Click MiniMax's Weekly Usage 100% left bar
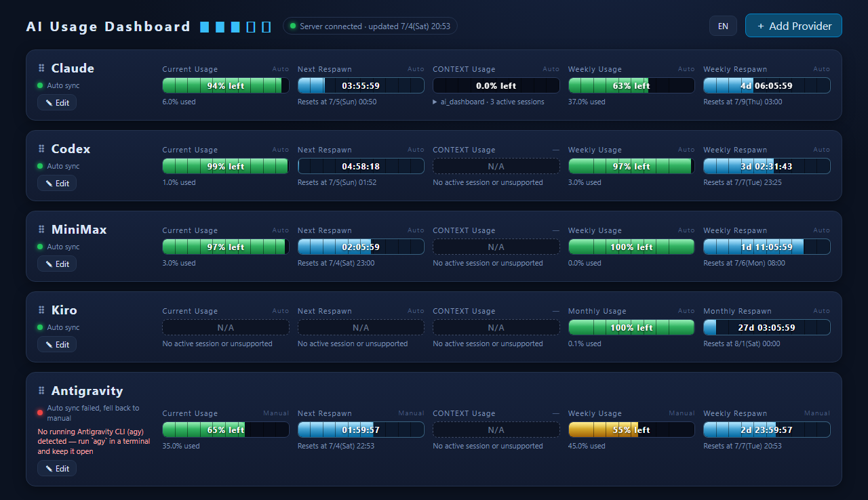 tap(631, 247)
